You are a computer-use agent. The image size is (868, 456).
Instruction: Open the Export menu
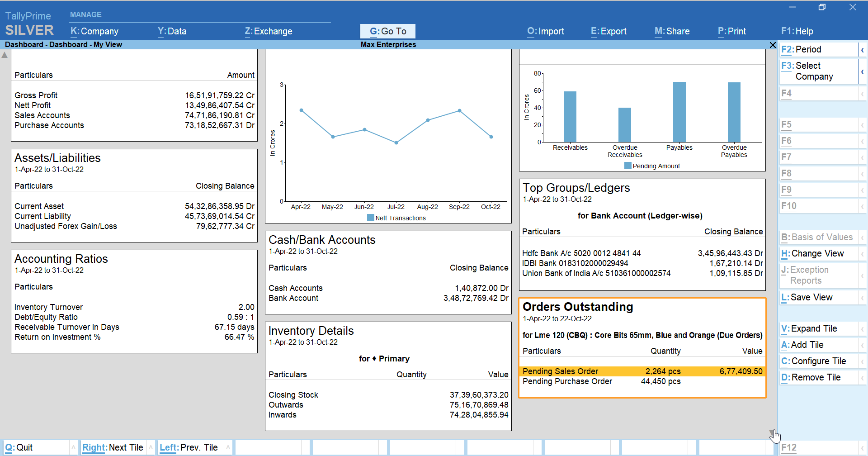point(609,31)
